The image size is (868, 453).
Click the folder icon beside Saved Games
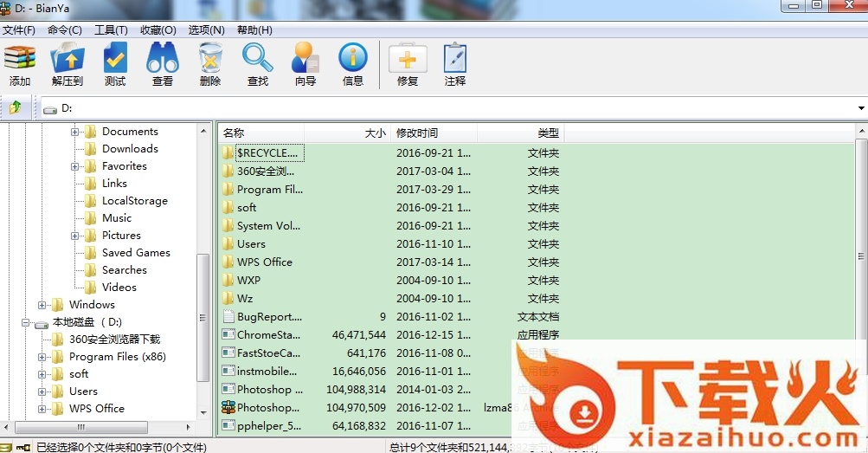(90, 253)
